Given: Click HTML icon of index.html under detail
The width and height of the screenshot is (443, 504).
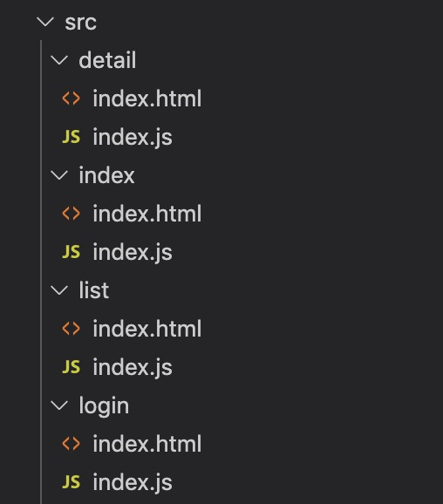Looking at the screenshot, I should (x=71, y=99).
